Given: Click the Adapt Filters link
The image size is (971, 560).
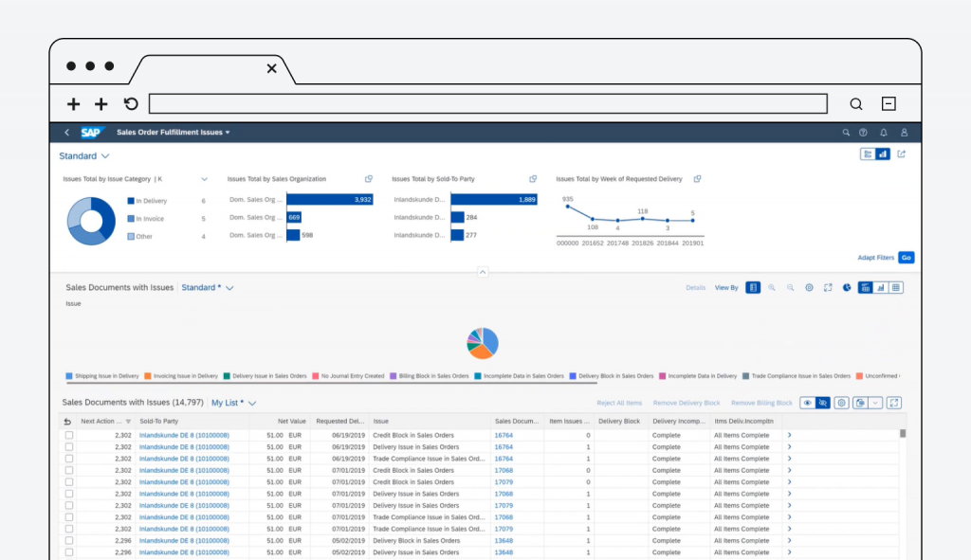Looking at the screenshot, I should (x=875, y=258).
